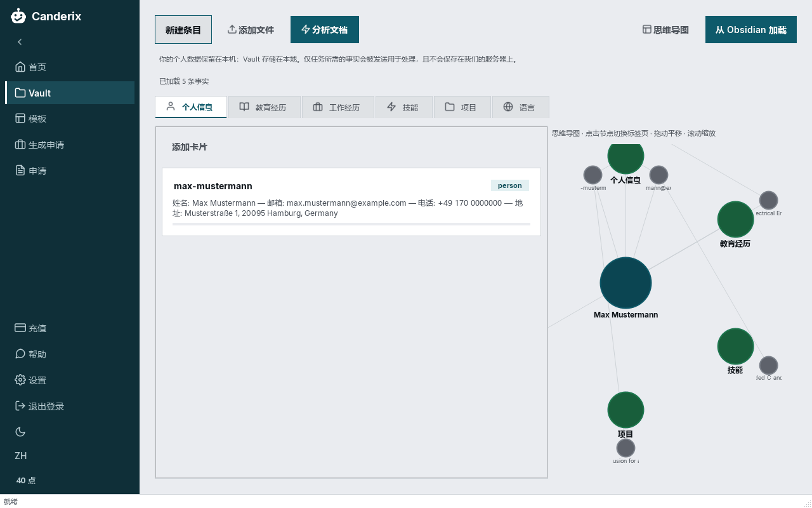Open 模板 templates in the sidebar
The image size is (812, 508).
pos(70,119)
